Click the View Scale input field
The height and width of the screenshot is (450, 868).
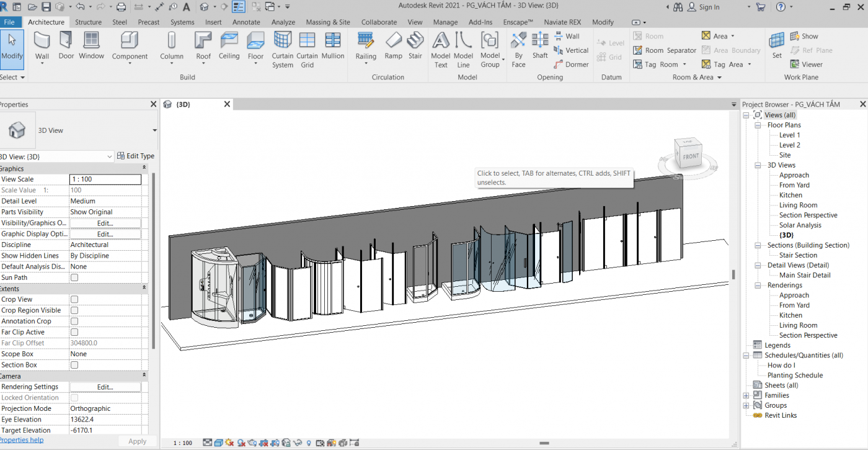tap(105, 179)
